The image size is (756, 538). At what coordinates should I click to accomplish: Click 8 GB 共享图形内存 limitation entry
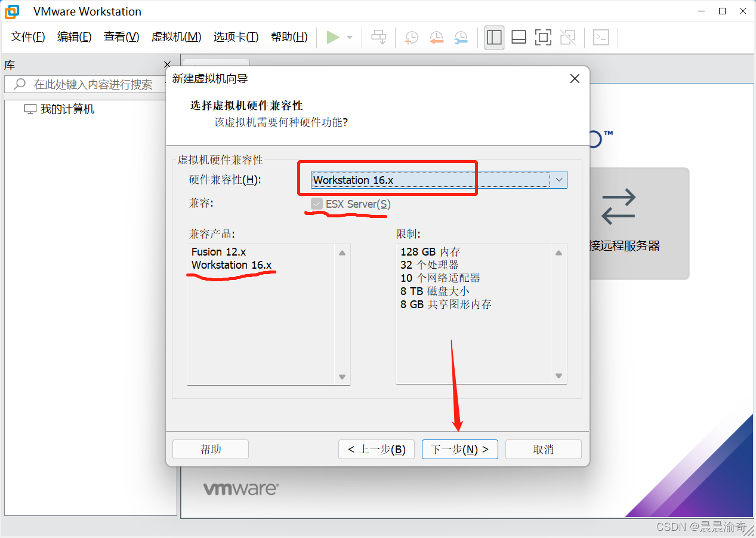coord(446,305)
